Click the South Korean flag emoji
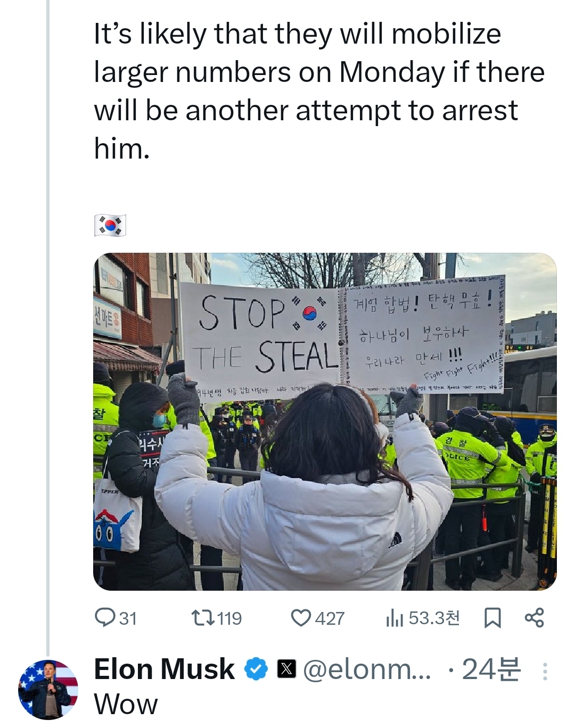Screen dimensions: 575x728 [x=110, y=225]
